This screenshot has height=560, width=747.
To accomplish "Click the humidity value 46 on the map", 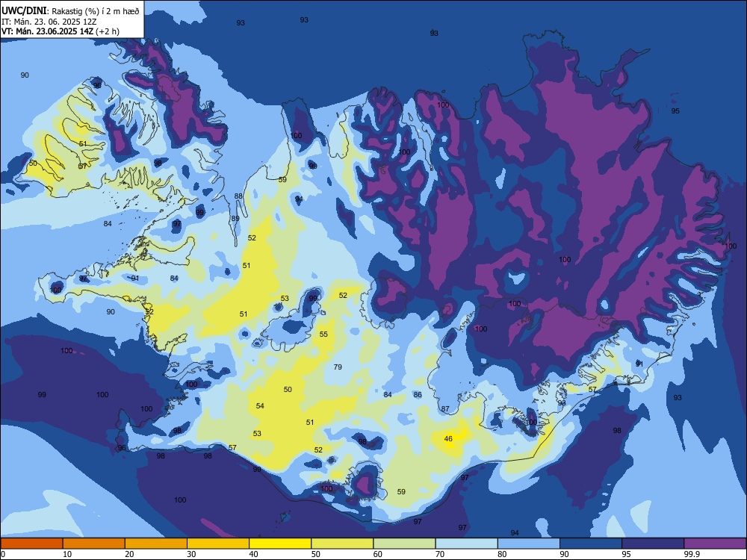I will pos(448,438).
